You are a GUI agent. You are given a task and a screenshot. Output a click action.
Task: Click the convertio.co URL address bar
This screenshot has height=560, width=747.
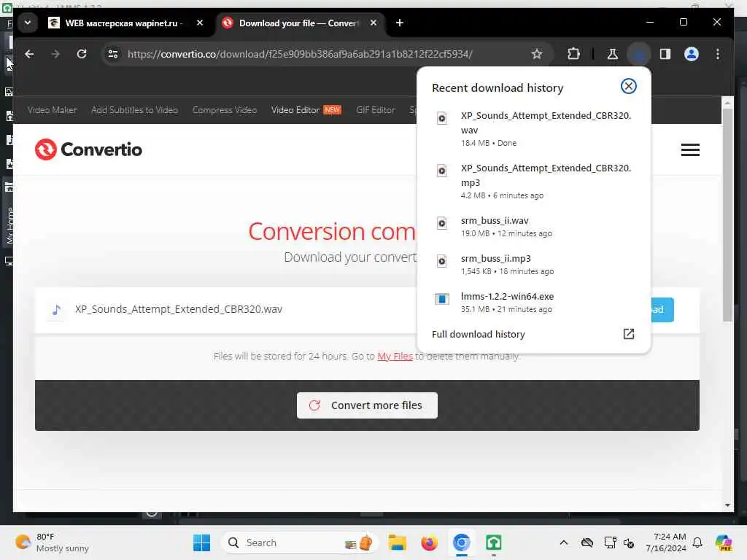tap(300, 54)
